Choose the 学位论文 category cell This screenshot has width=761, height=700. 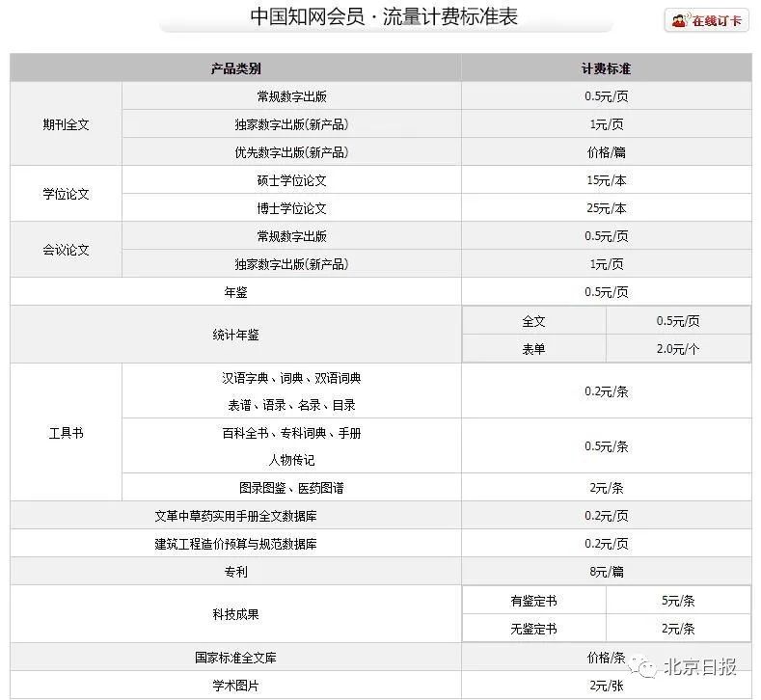pyautogui.click(x=66, y=194)
